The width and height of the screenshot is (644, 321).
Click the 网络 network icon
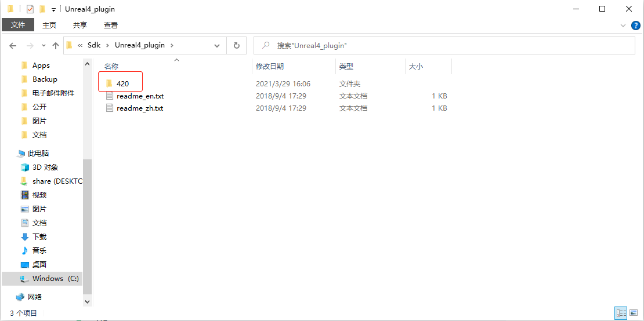pyautogui.click(x=20, y=297)
